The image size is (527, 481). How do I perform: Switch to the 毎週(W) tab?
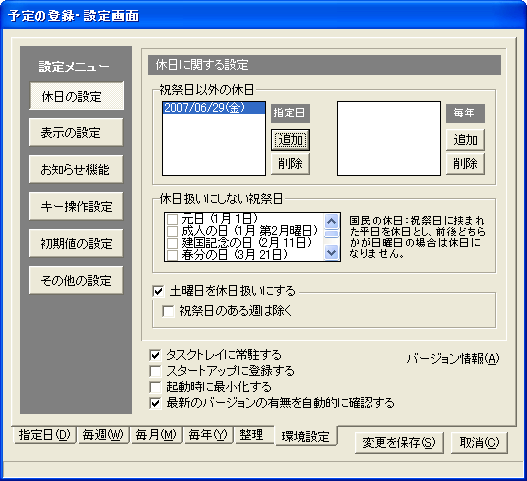[103, 435]
